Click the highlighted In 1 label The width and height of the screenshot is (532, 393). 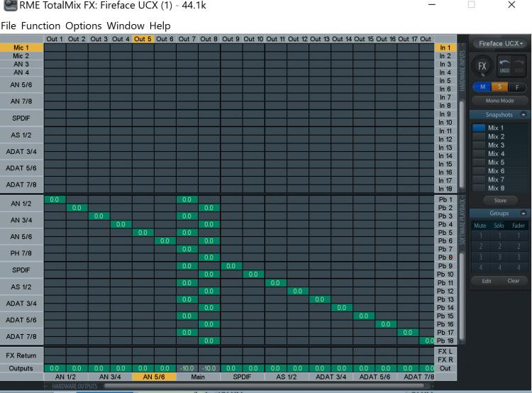(x=445, y=48)
